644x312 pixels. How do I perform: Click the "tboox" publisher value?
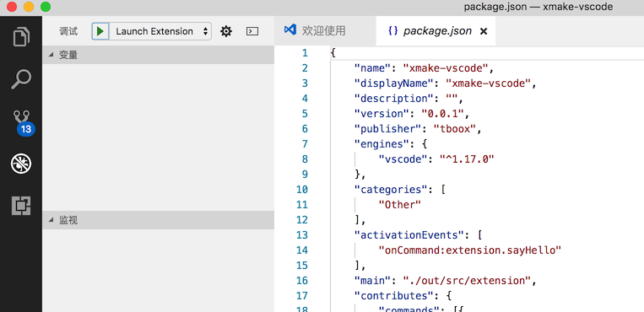point(454,129)
